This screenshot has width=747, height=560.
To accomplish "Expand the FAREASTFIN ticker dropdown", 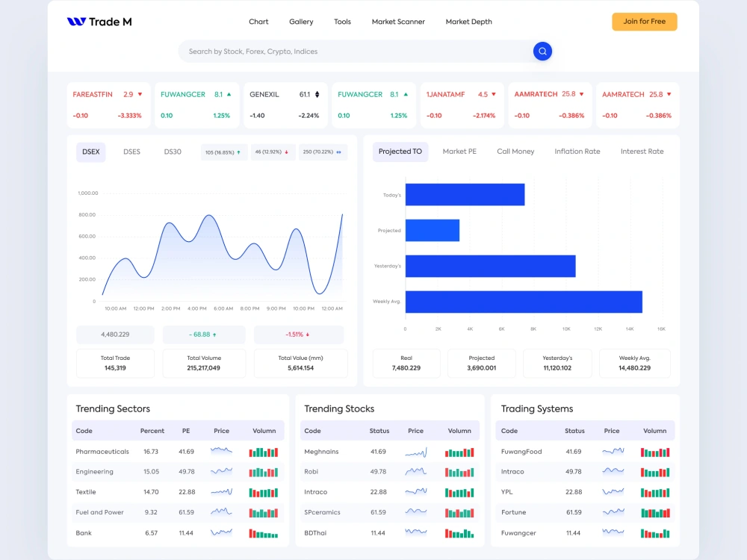I will pyautogui.click(x=140, y=94).
